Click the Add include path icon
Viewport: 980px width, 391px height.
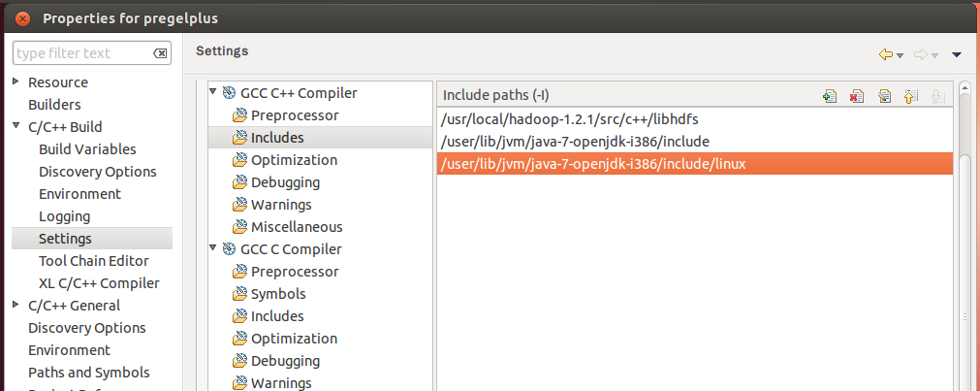(x=830, y=96)
